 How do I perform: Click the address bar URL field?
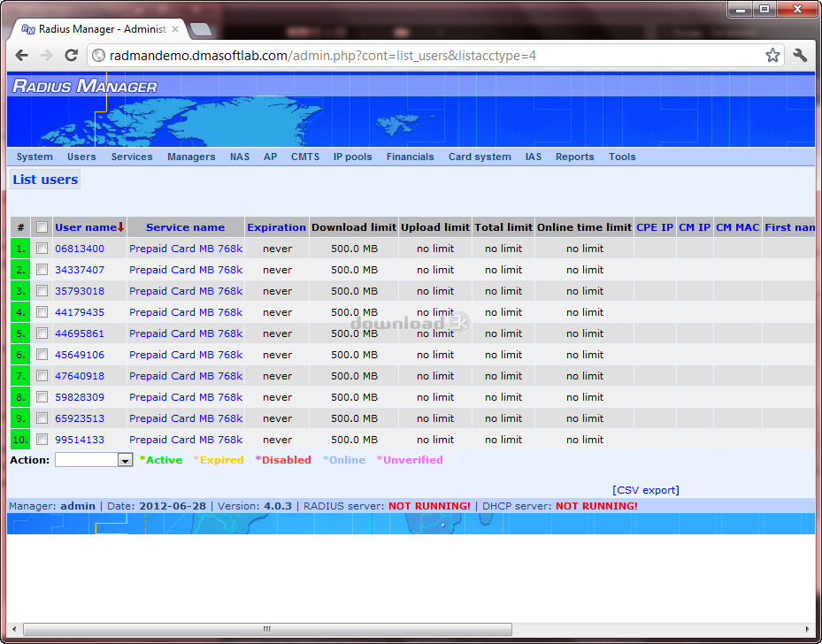tap(435, 56)
